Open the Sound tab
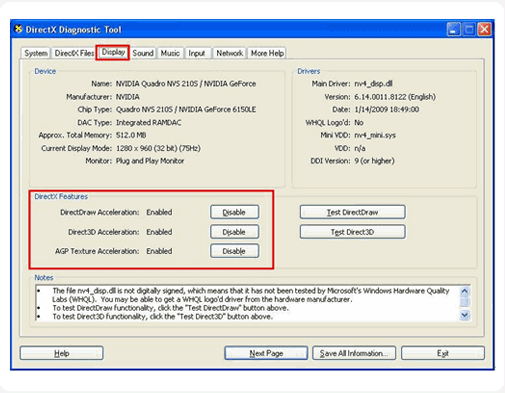This screenshot has width=505, height=393. [x=143, y=53]
